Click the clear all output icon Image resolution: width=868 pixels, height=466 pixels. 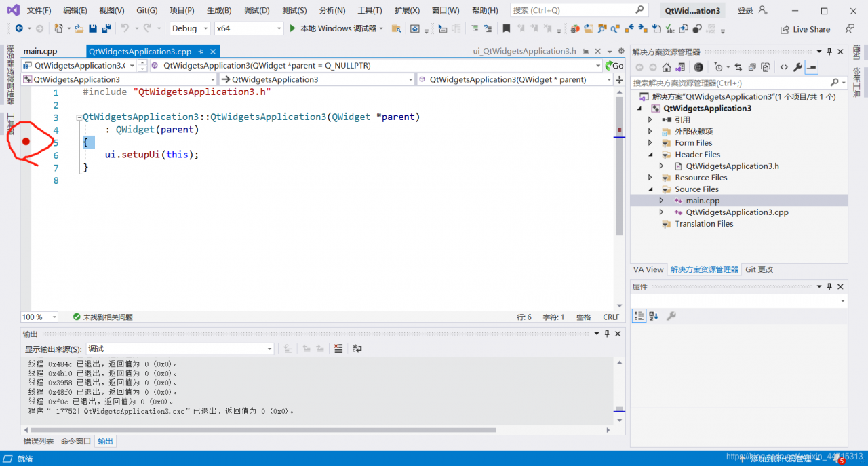point(338,349)
